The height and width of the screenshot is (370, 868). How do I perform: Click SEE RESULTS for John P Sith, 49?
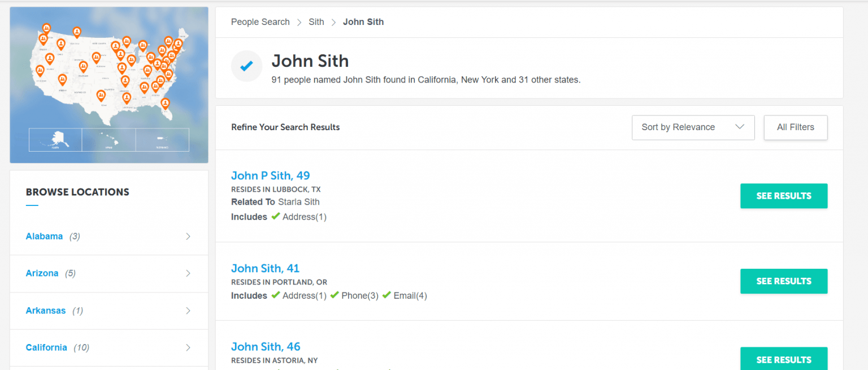pyautogui.click(x=784, y=196)
